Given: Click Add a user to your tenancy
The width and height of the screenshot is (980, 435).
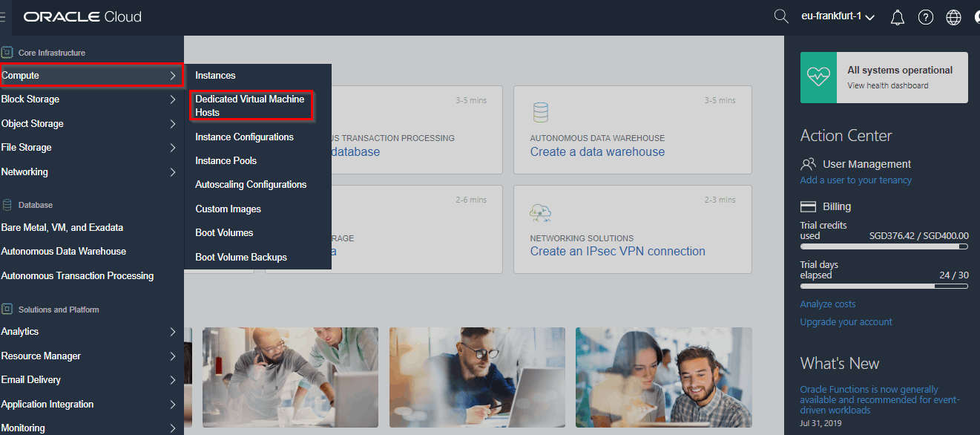Looking at the screenshot, I should coord(854,180).
